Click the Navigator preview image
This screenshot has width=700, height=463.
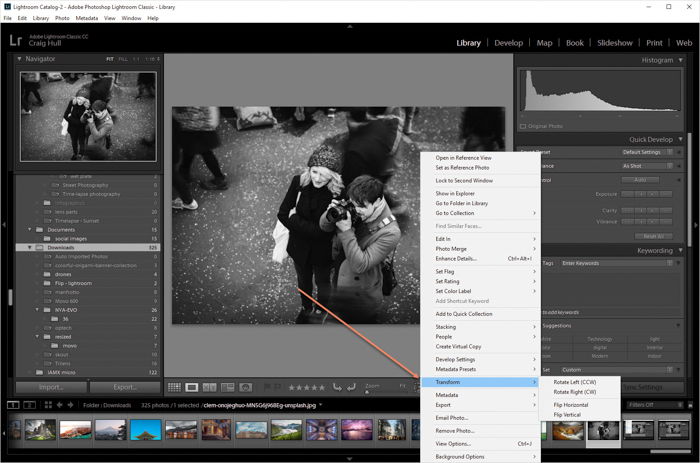click(88, 117)
